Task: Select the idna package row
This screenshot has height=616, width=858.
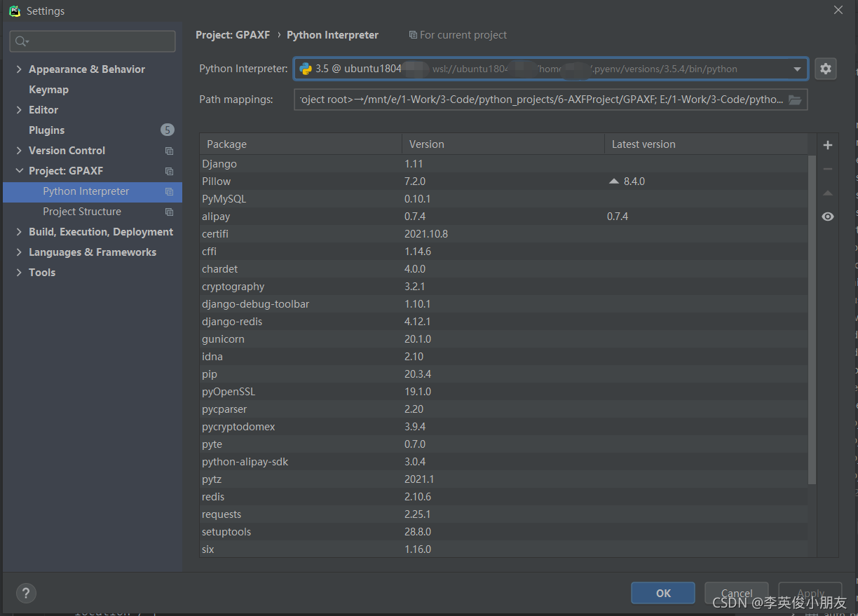Action: click(503, 357)
